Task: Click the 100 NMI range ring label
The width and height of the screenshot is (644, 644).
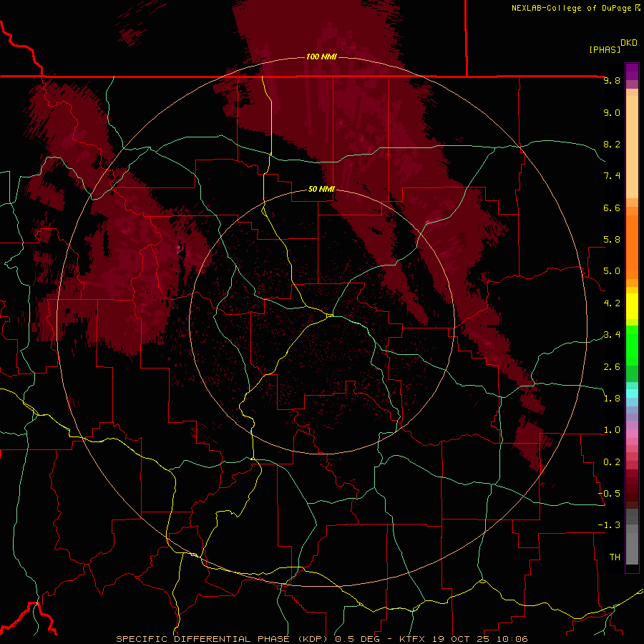Action: point(321,57)
